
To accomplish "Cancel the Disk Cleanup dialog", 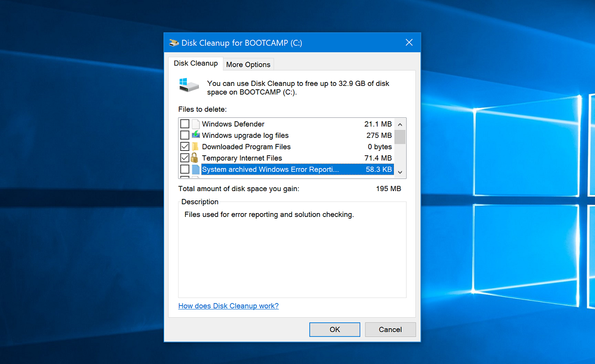I will click(x=390, y=329).
